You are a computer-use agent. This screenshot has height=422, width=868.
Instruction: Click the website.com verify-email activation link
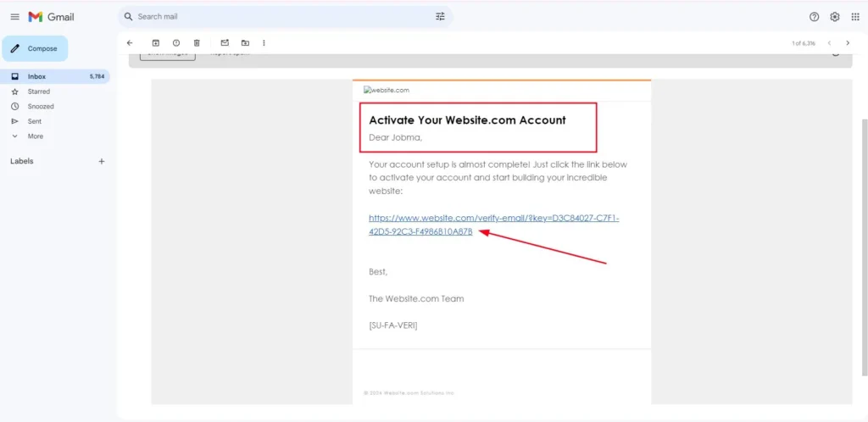(494, 225)
